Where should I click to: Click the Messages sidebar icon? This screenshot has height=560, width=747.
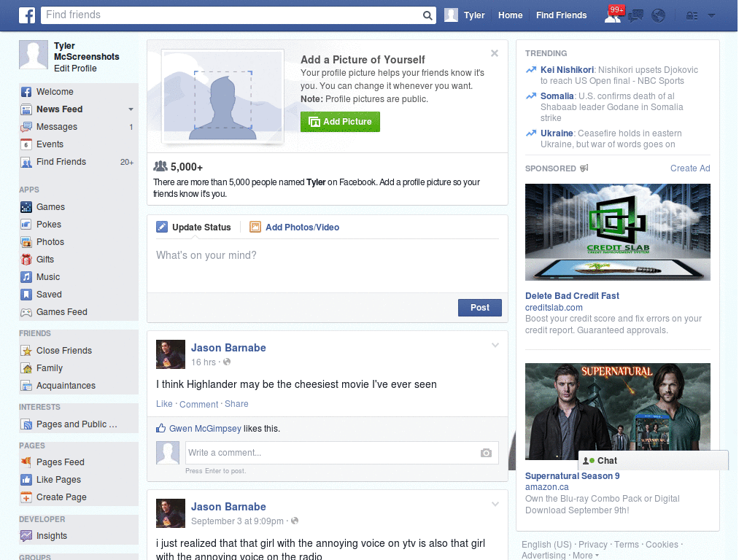point(26,127)
